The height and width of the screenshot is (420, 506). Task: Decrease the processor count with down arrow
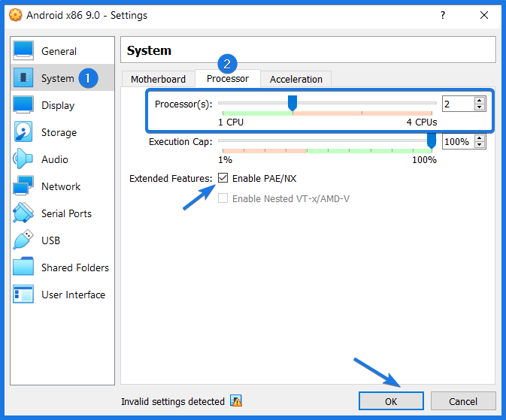pyautogui.click(x=480, y=107)
